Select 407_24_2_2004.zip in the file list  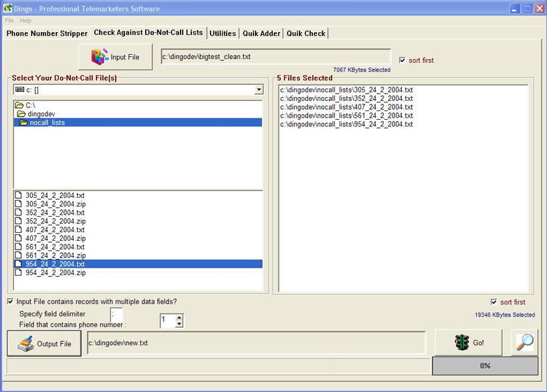(56, 238)
